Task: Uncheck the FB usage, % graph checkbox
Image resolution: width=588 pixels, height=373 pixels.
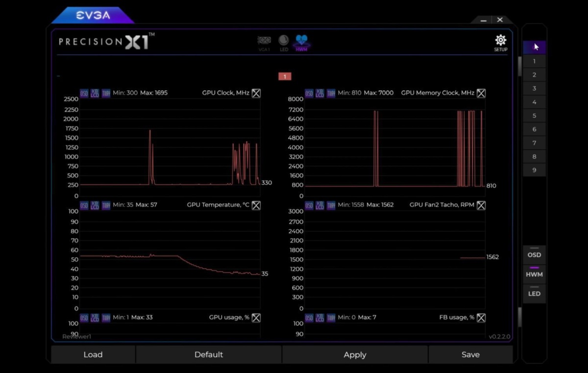Action: click(481, 318)
